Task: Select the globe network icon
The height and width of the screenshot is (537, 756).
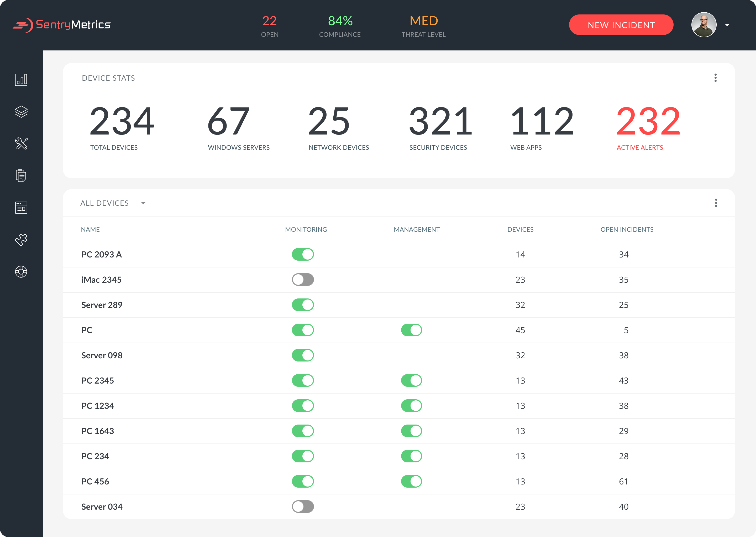Action: (22, 271)
